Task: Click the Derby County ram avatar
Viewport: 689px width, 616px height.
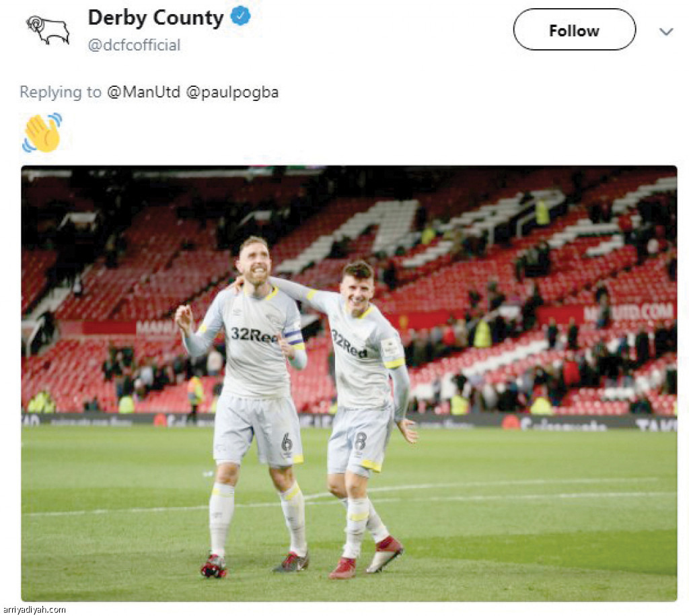Action: (x=48, y=30)
